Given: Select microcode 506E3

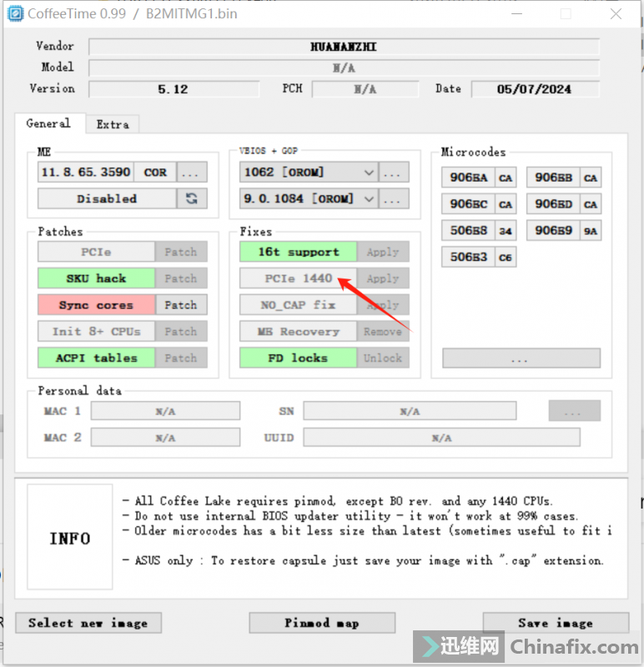Looking at the screenshot, I should (x=468, y=257).
